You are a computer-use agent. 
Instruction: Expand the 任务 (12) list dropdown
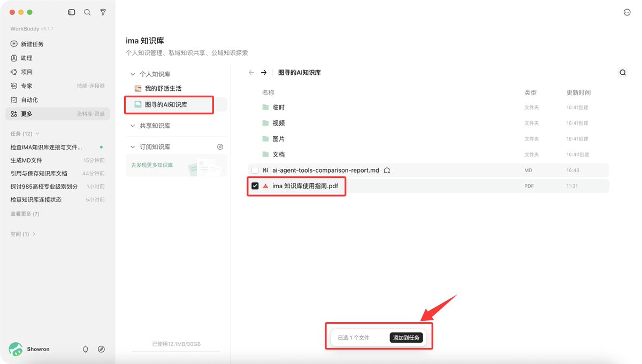point(37,134)
